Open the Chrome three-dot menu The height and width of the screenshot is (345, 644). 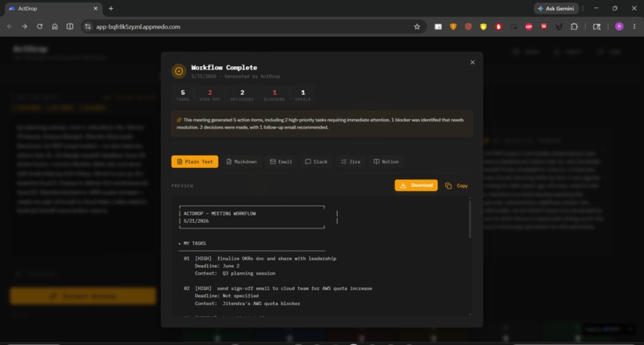click(x=634, y=26)
